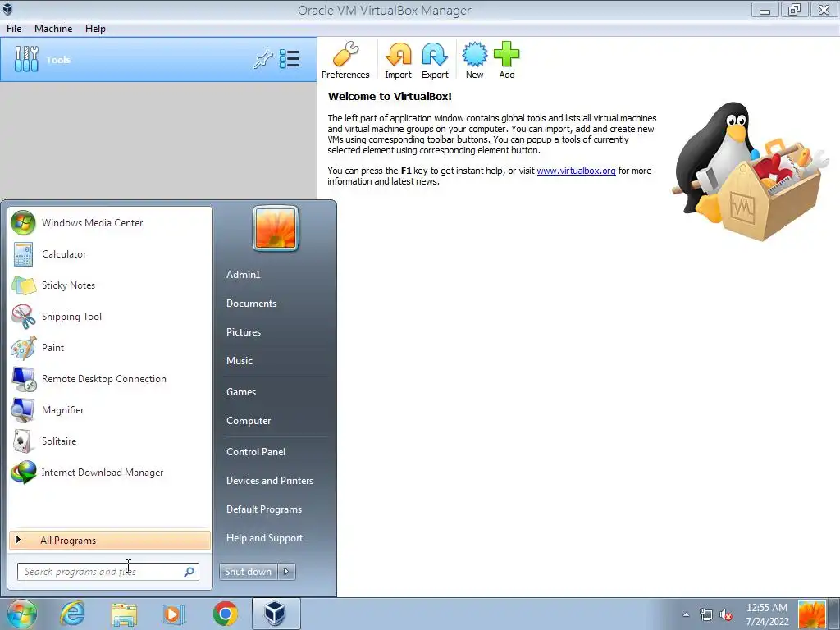Open Devices and Printers
This screenshot has width=840, height=630.
click(x=270, y=481)
